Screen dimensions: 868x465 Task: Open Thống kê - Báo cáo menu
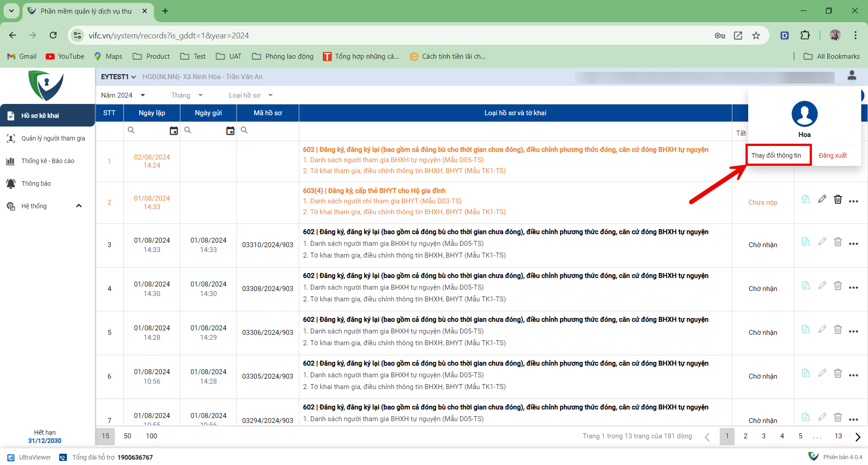click(47, 161)
